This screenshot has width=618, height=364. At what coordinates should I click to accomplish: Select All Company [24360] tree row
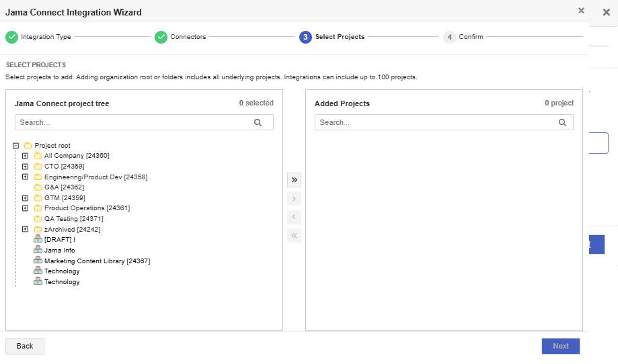(77, 156)
